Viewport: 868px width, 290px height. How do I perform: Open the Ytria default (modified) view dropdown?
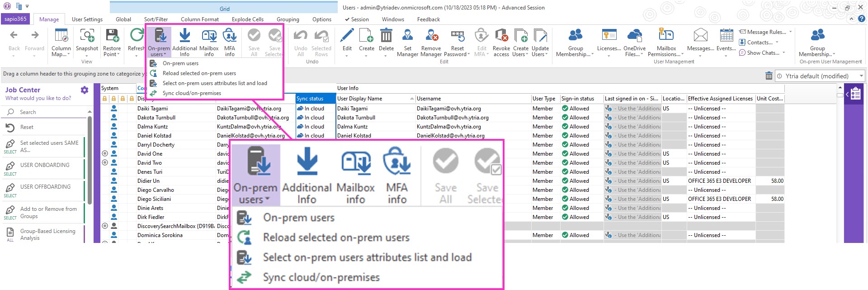(861, 76)
